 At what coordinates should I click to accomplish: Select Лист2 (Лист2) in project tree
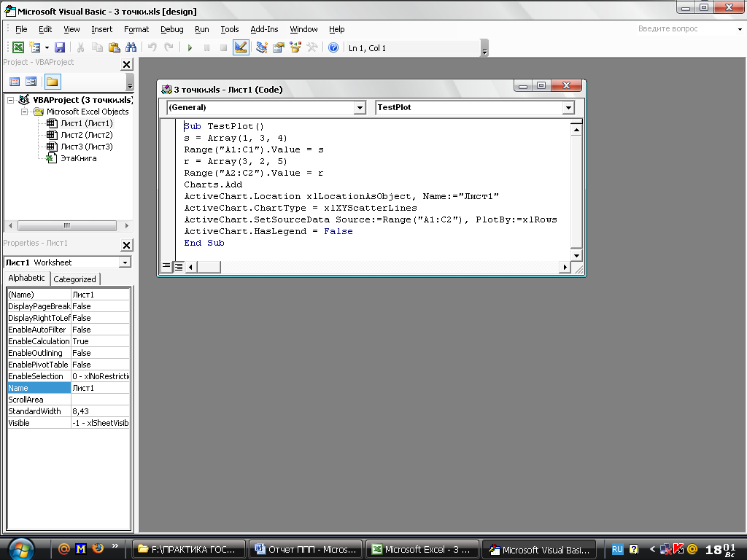coord(87,135)
